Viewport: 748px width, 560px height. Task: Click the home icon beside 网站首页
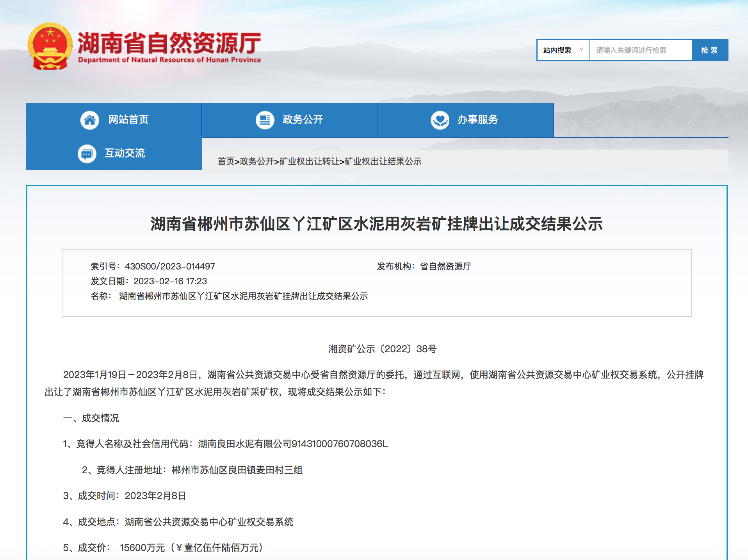(90, 120)
